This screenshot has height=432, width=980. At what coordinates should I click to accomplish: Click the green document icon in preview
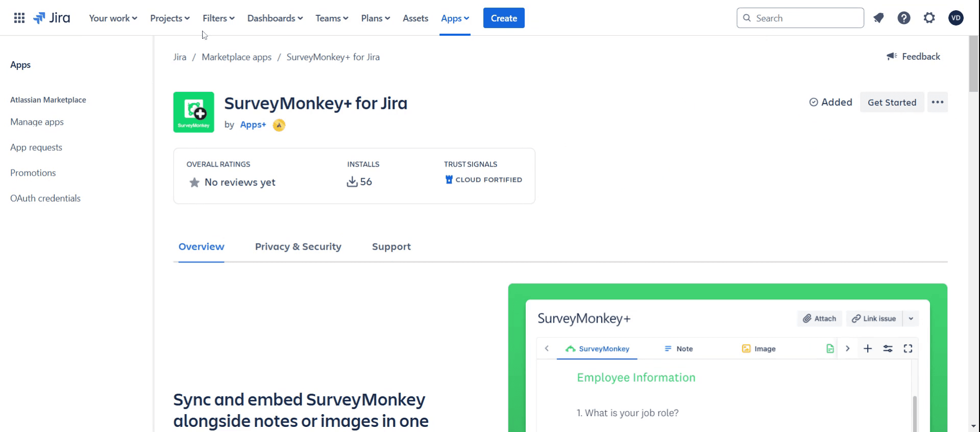click(830, 348)
